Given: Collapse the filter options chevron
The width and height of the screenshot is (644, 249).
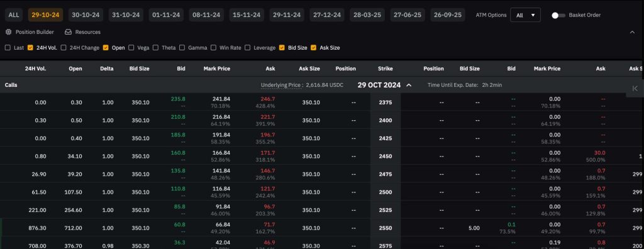Looking at the screenshot, I should point(633,32).
